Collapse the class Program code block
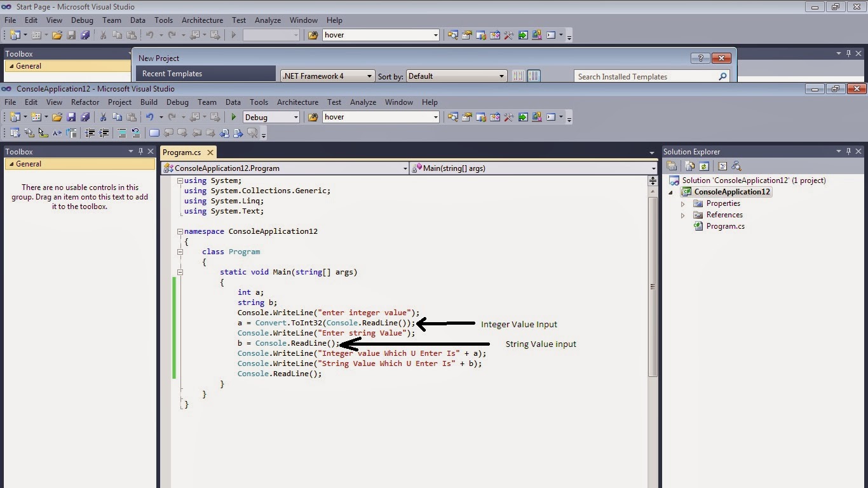Screen dimensions: 868x488 coord(180,252)
